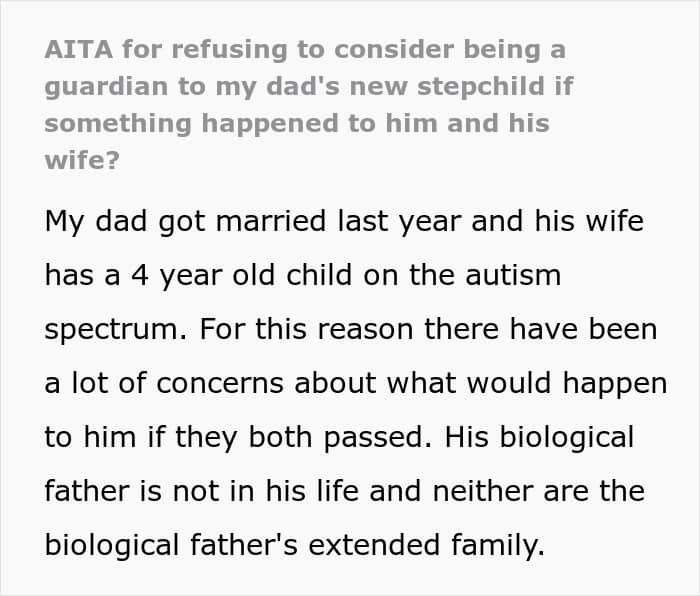
Task: Click "wife?" at the title's end
Action: click(x=81, y=160)
